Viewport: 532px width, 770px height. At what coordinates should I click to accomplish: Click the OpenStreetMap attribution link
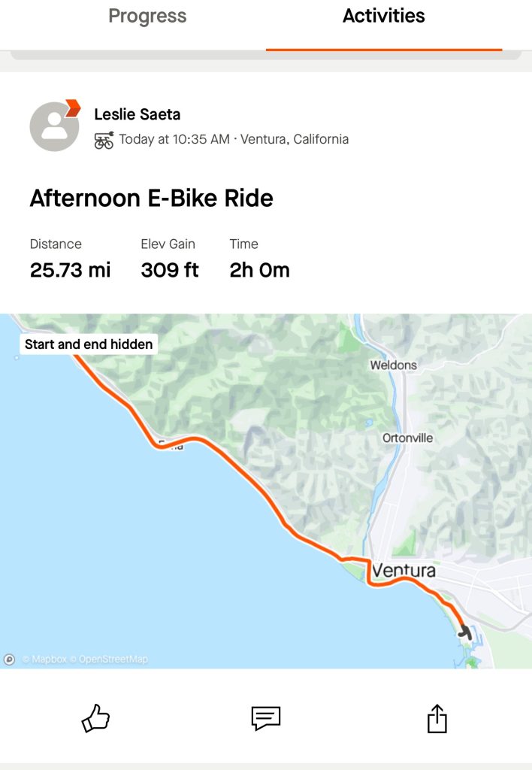coord(113,659)
